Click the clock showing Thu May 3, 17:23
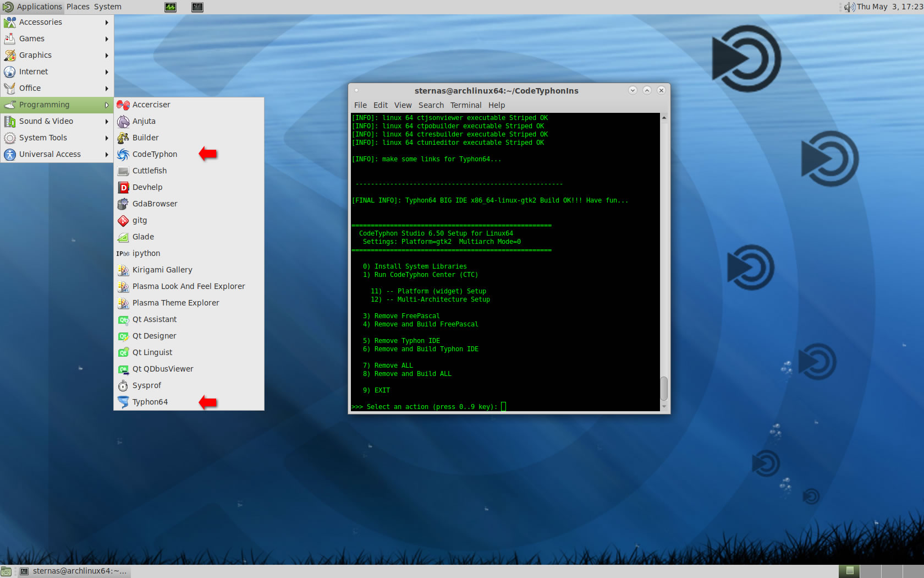Image resolution: width=924 pixels, height=578 pixels. tap(889, 7)
